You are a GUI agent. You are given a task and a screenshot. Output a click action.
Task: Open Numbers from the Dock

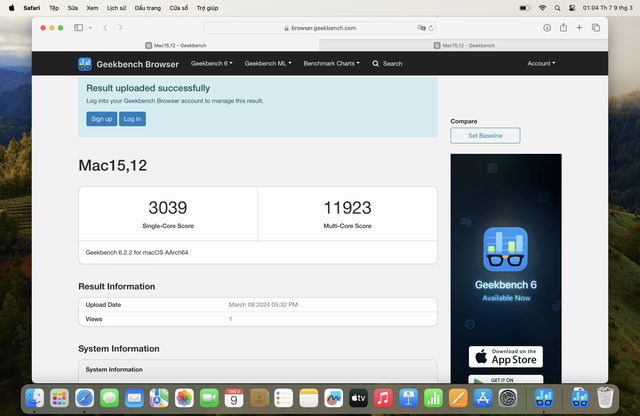coord(433,398)
